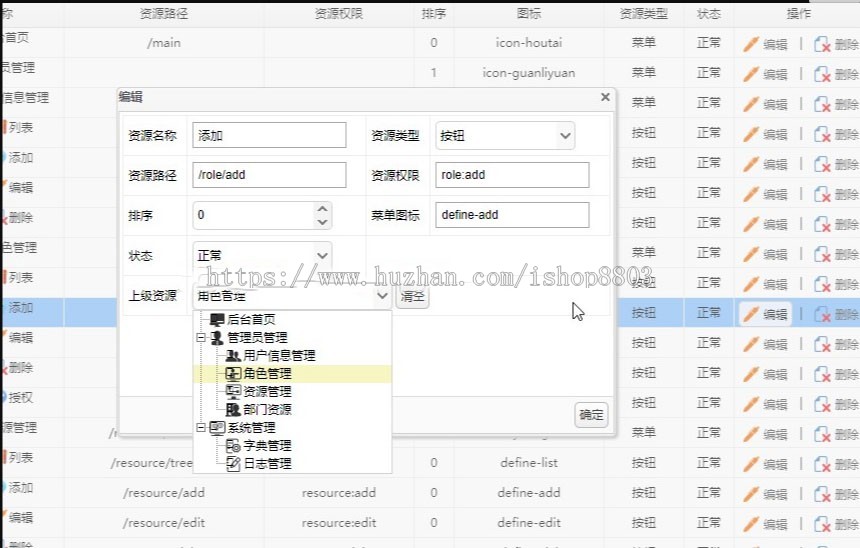Focus the 菜单图标 field with define-add
This screenshot has height=548, width=860.
tap(512, 215)
